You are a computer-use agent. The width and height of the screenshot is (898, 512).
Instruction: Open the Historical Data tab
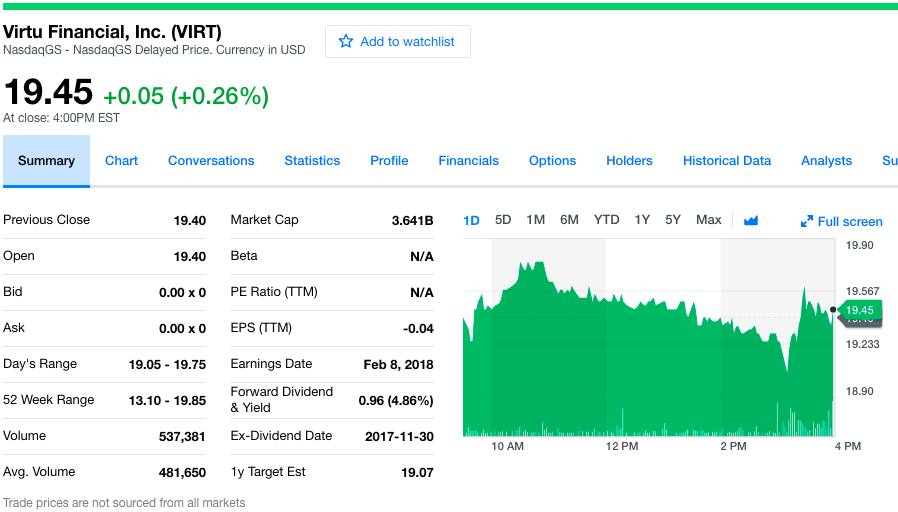point(727,161)
